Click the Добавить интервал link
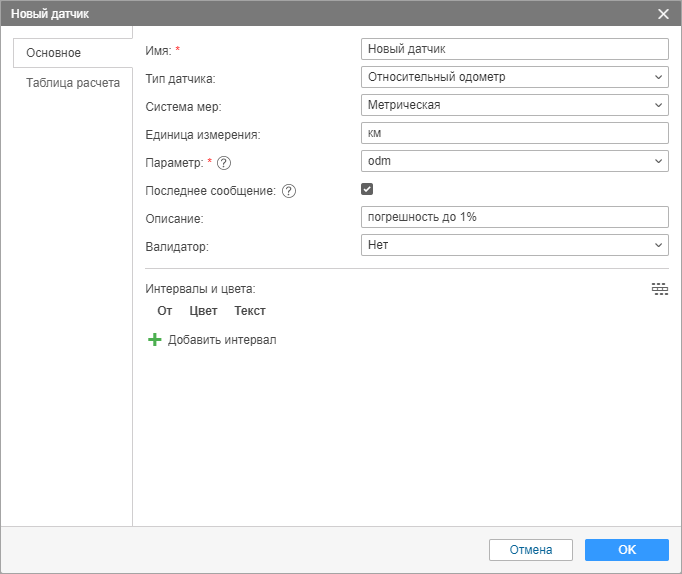 click(222, 340)
